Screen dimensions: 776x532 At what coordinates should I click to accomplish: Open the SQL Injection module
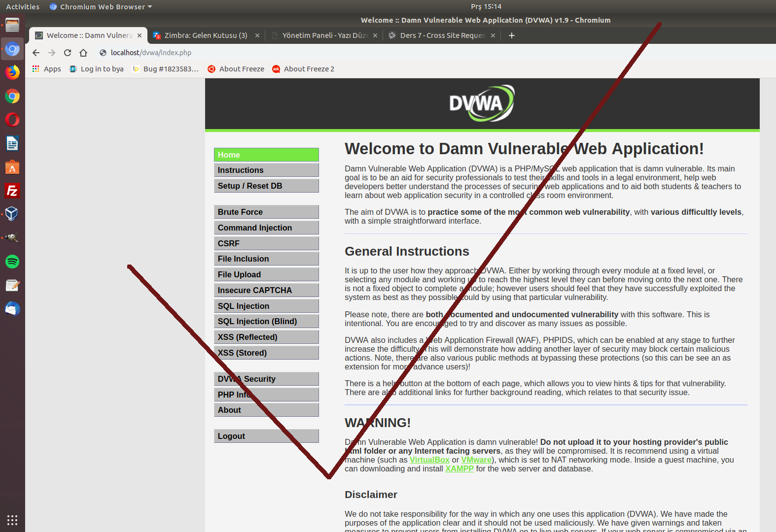tap(266, 306)
